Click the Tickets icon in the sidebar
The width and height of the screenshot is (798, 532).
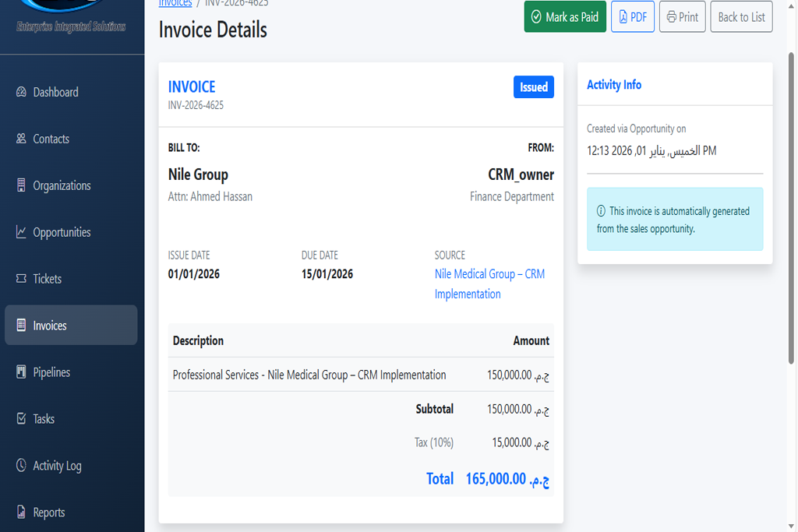(x=19, y=279)
